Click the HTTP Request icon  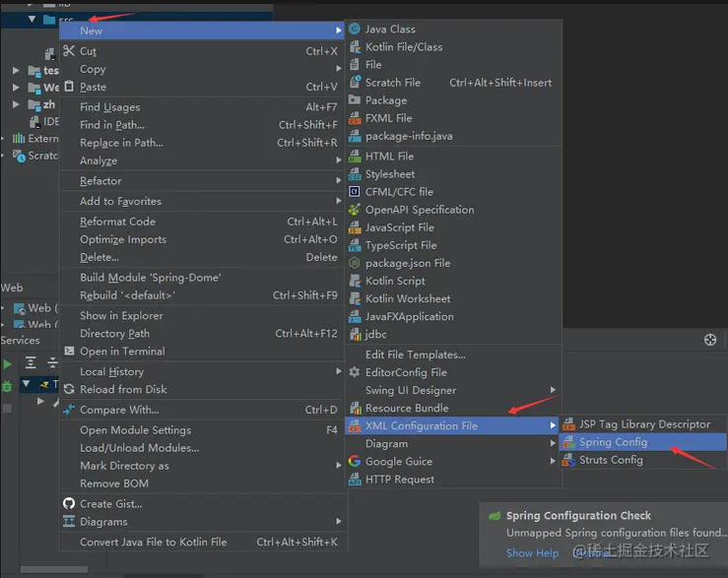click(355, 480)
